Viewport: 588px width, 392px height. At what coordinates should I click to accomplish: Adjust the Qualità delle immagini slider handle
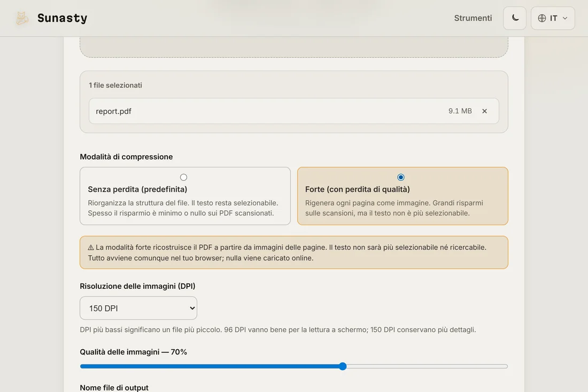tap(342, 366)
